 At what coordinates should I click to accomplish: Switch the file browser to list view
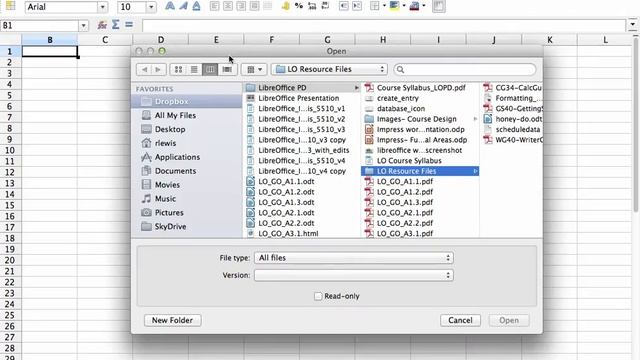coord(194,69)
